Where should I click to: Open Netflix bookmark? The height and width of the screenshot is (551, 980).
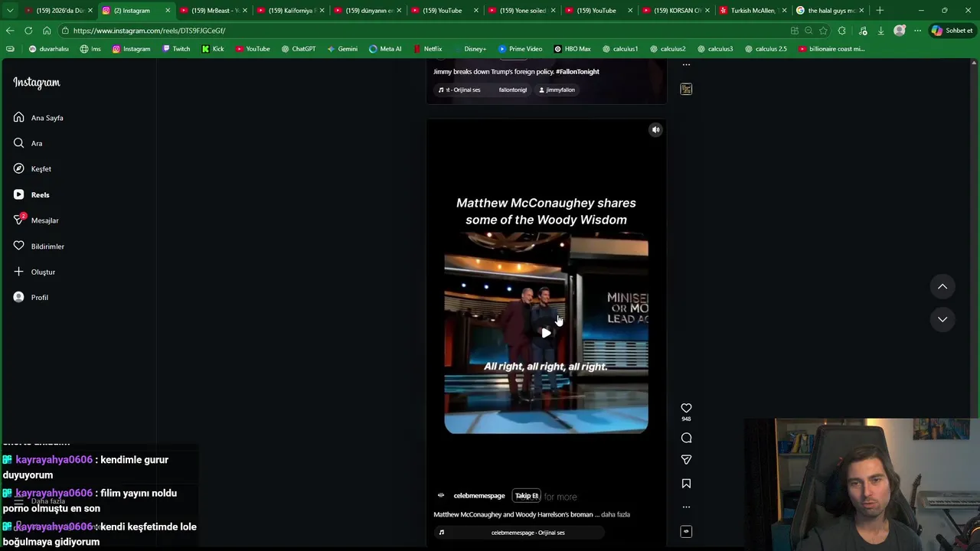(427, 49)
